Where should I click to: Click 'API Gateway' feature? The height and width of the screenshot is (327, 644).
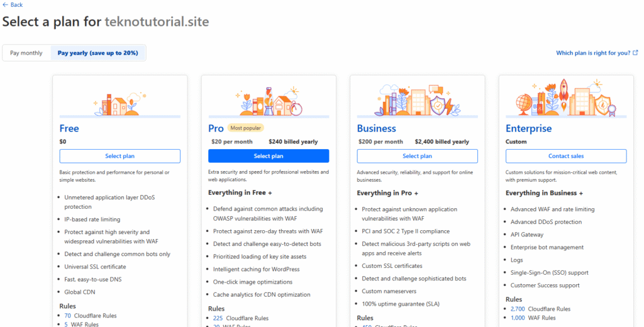coord(527,235)
